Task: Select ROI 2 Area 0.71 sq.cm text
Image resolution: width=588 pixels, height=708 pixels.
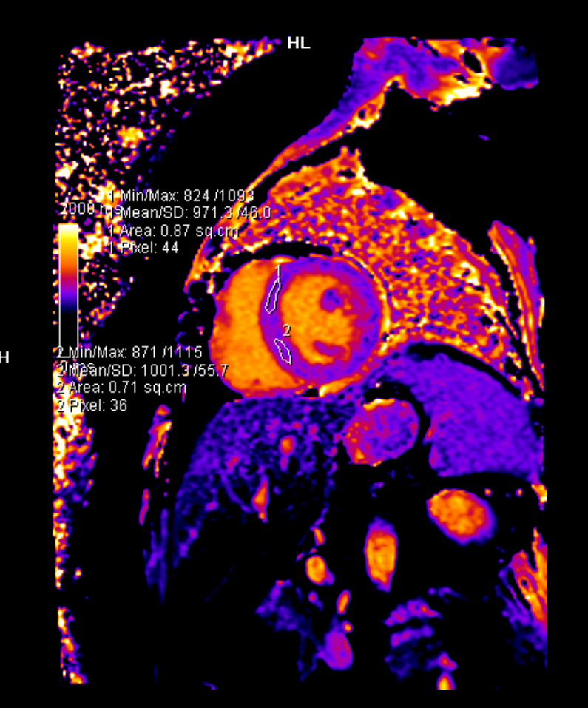Action: click(x=121, y=387)
